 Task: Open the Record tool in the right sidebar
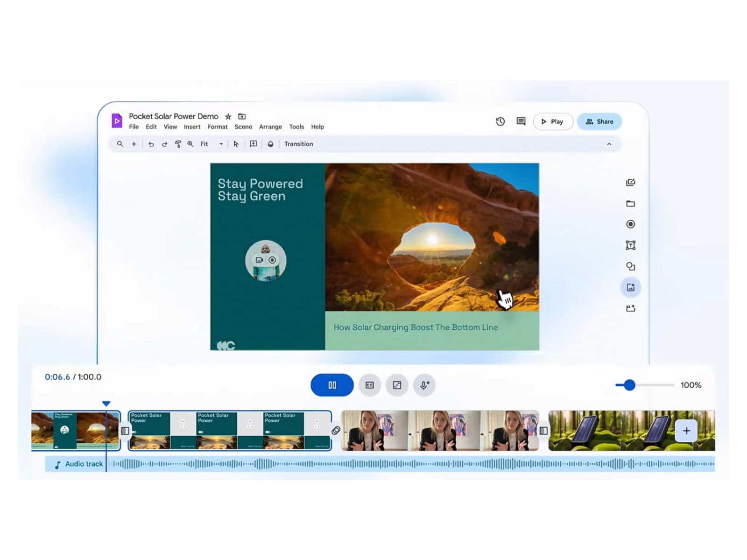630,224
